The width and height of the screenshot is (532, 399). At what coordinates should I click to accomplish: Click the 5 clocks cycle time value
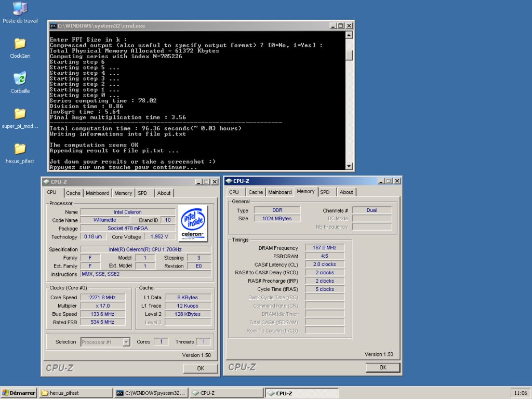(x=325, y=289)
